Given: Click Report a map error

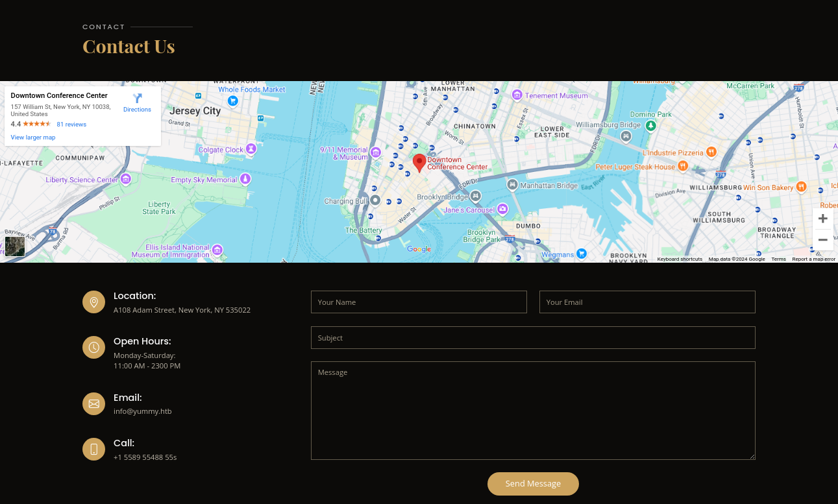Looking at the screenshot, I should 813,259.
